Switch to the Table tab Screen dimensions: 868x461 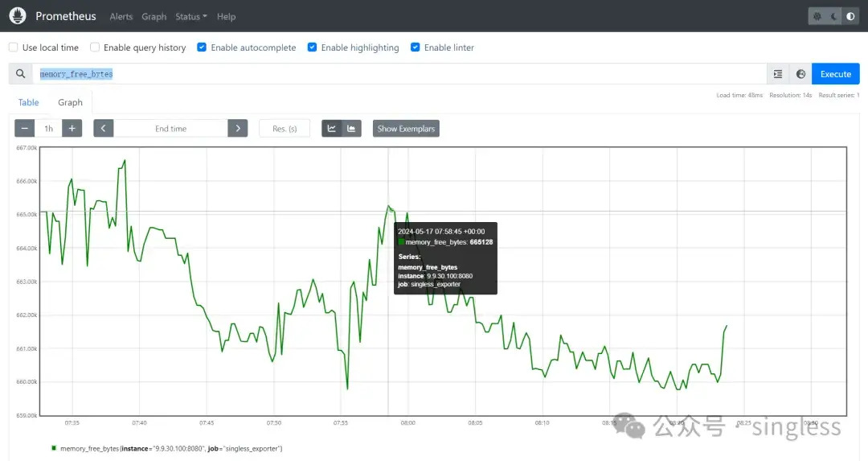[x=29, y=102]
